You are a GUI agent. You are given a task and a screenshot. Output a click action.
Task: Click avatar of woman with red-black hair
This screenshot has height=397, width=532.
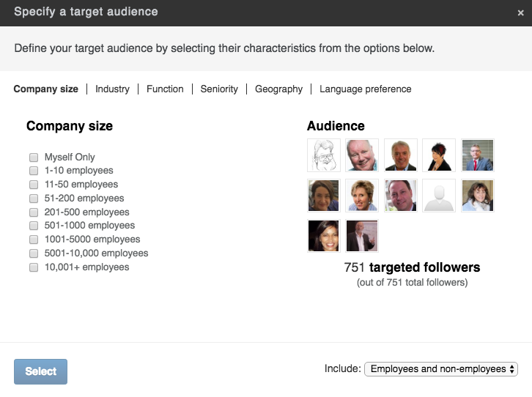tap(439, 155)
